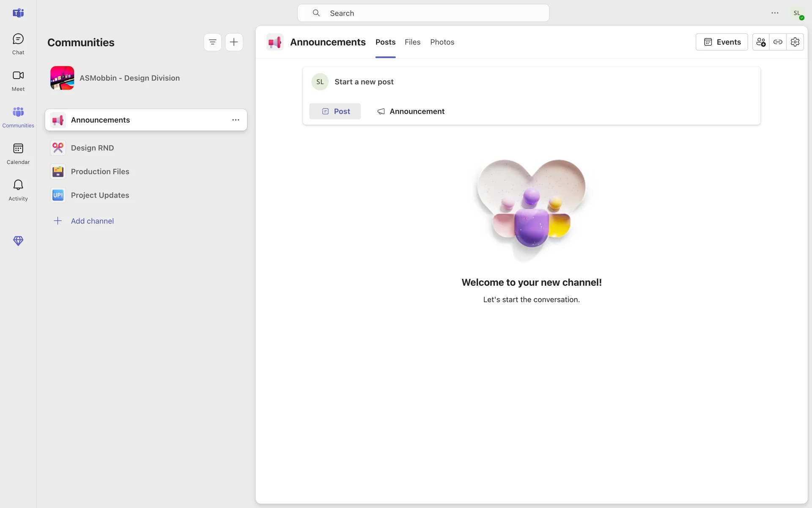Click the plus button beside Communities
Image resolution: width=812 pixels, height=508 pixels.
234,42
